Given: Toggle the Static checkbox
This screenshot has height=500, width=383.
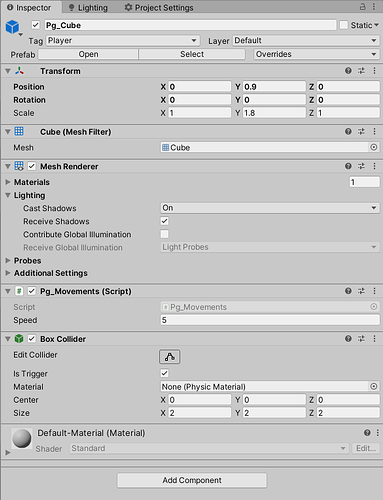Looking at the screenshot, I should pyautogui.click(x=344, y=25).
